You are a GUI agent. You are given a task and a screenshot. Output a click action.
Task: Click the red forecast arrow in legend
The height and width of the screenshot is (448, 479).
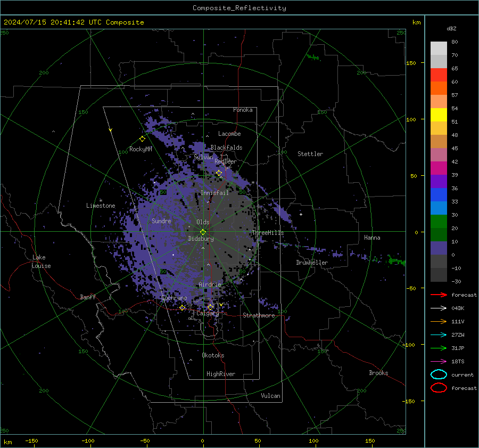coord(439,295)
